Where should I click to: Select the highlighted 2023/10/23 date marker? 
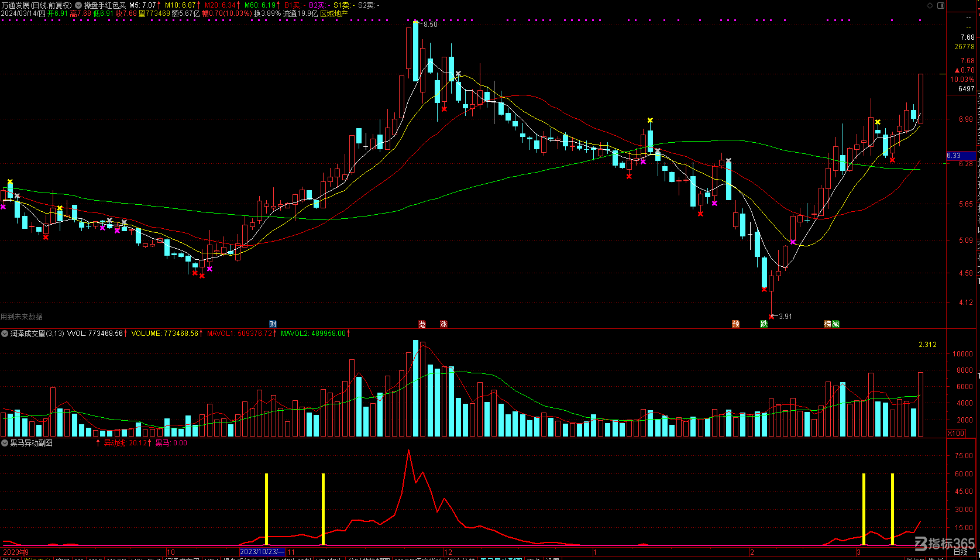pos(262,552)
